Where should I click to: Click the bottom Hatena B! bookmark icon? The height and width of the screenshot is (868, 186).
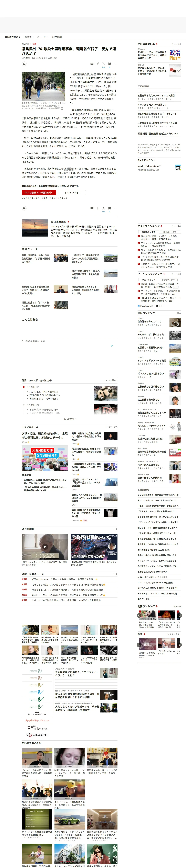coord(109,208)
